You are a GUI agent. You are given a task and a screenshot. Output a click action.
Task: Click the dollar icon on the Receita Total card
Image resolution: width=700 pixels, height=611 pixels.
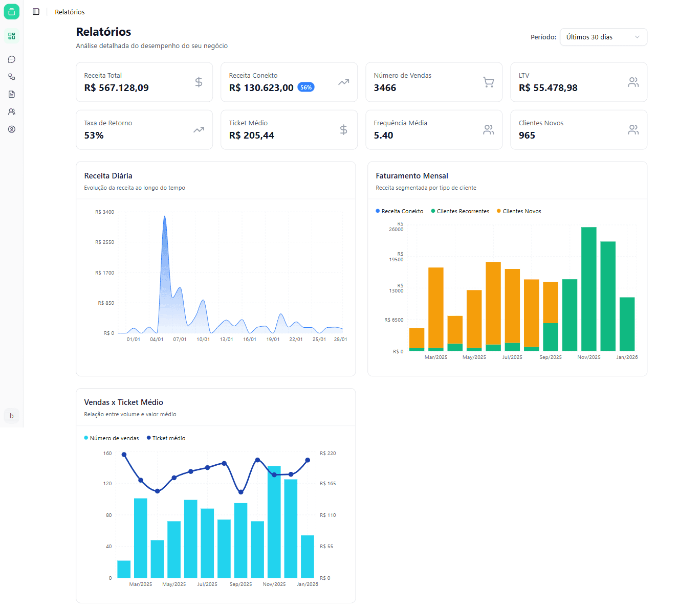(x=199, y=82)
